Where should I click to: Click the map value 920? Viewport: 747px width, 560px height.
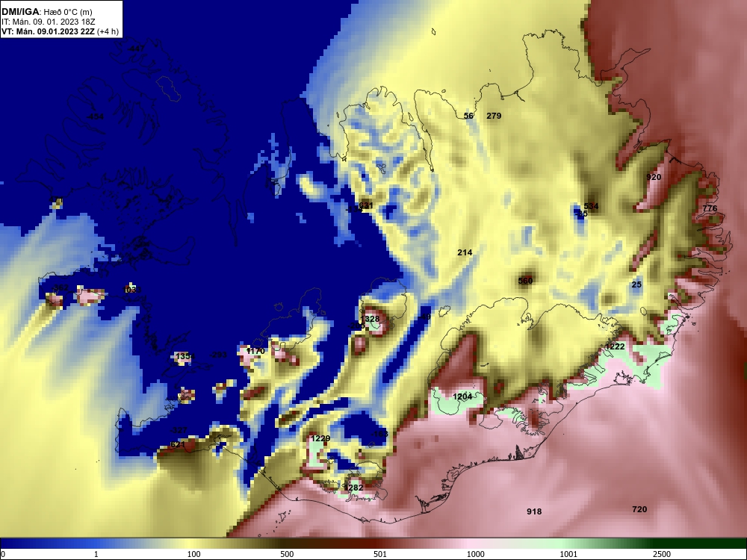point(654,177)
